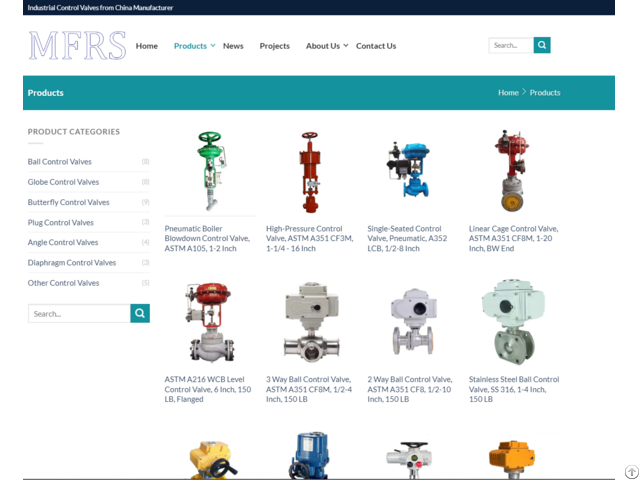Screen dimensions: 640x480
Task: Click the Products breadcrumb link
Action: click(545, 93)
